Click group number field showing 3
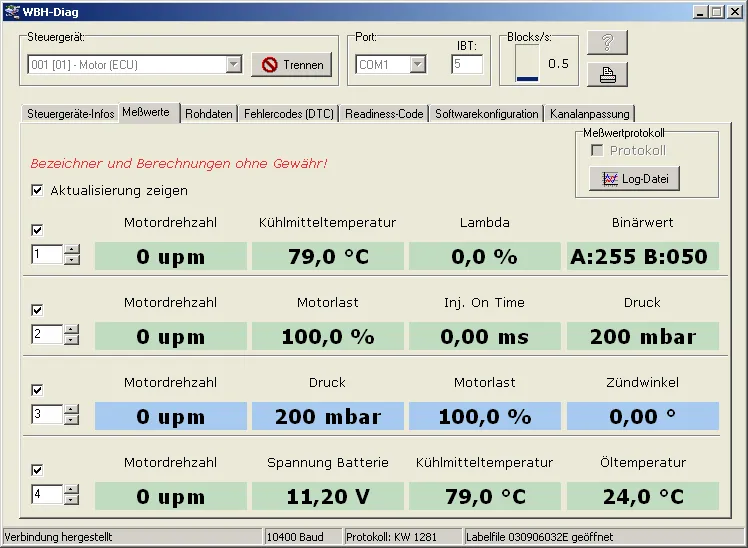 pos(47,414)
